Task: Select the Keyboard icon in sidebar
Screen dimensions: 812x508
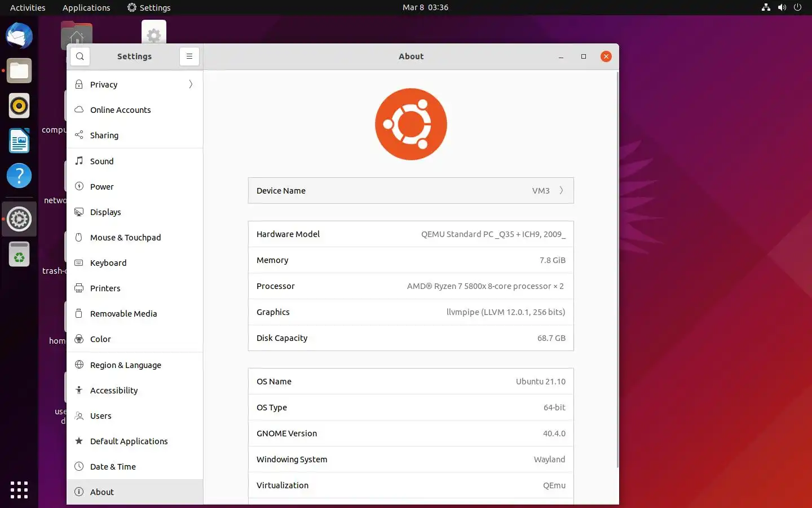Action: coord(79,262)
